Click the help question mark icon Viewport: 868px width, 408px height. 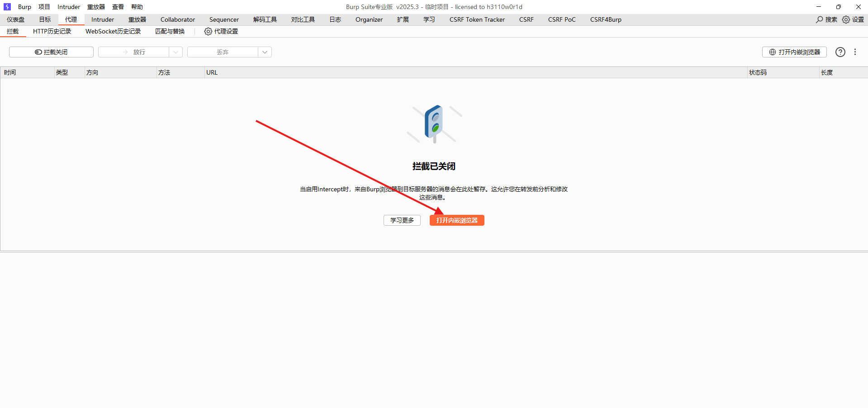click(840, 52)
